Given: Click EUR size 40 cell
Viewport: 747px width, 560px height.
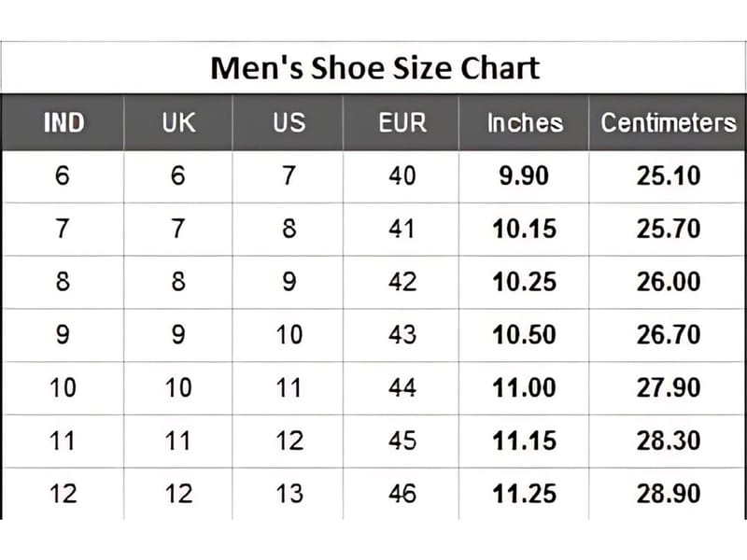Looking at the screenshot, I should 402,175.
